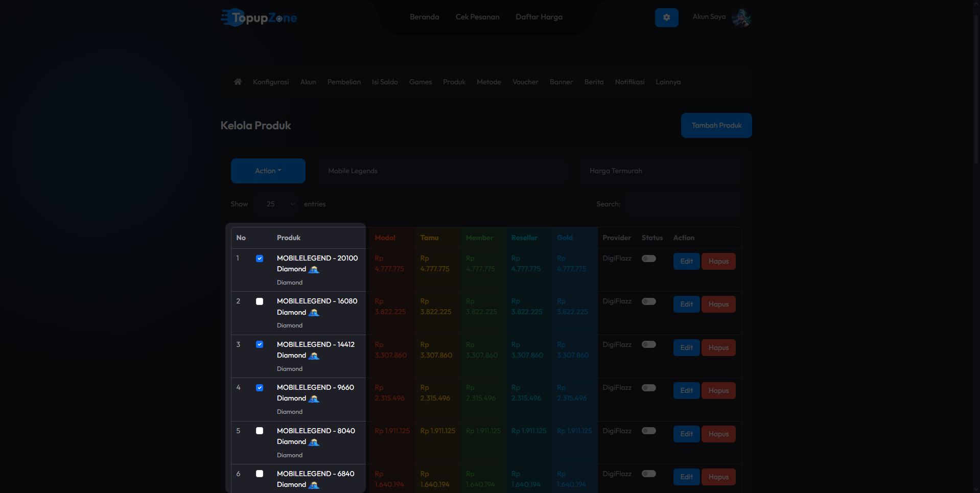Edit the MOBILELEGEND - 6840 Diamond product
980x493 pixels.
[x=687, y=477]
